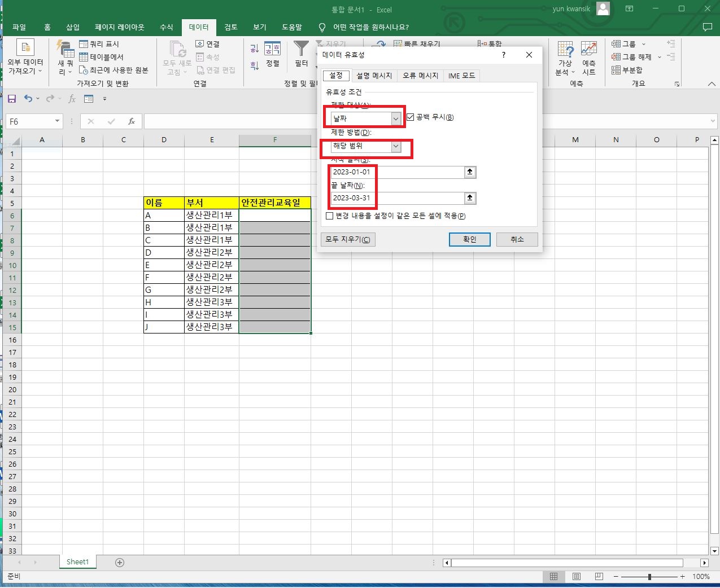The image size is (720, 588).
Task: Click zoom in plus button
Action: tap(683, 577)
